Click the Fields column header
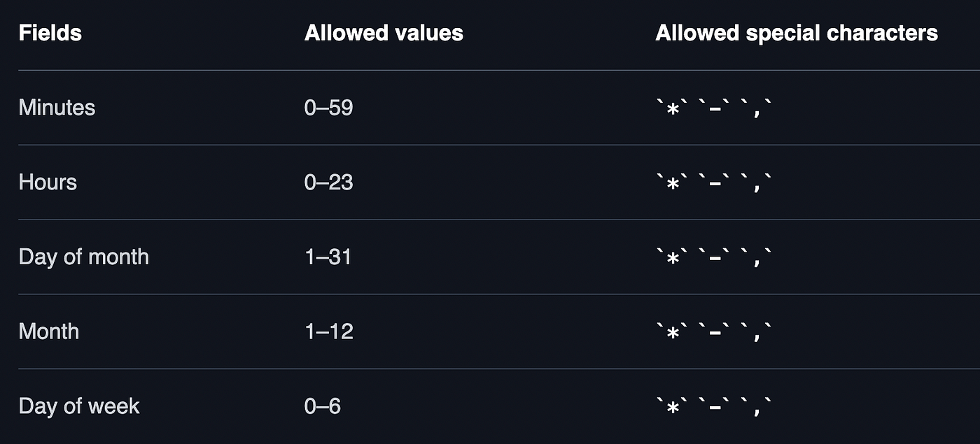 click(x=50, y=33)
